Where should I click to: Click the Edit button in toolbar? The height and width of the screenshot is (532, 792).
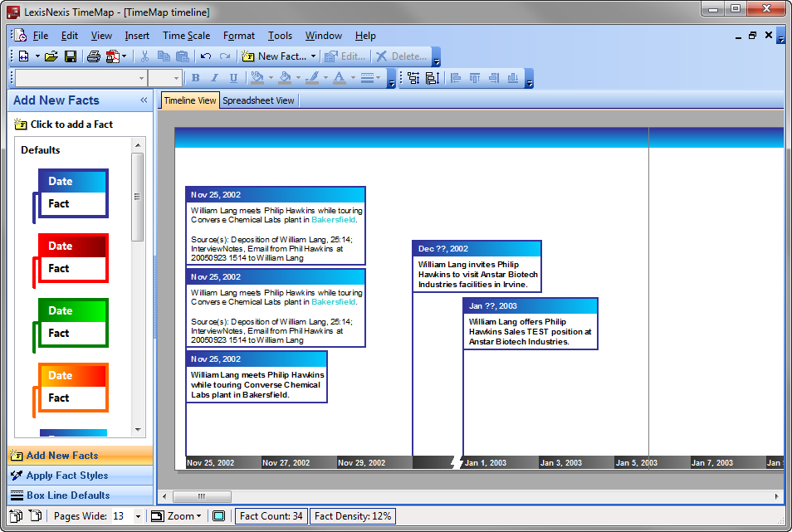click(x=345, y=56)
